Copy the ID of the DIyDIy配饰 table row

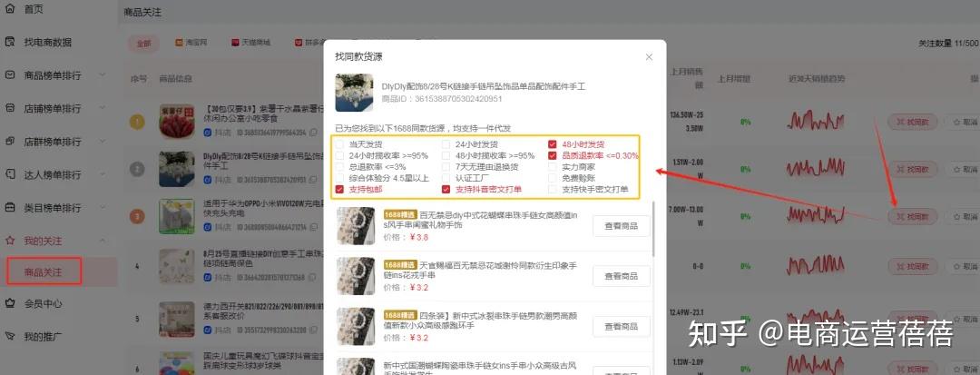coord(311,180)
